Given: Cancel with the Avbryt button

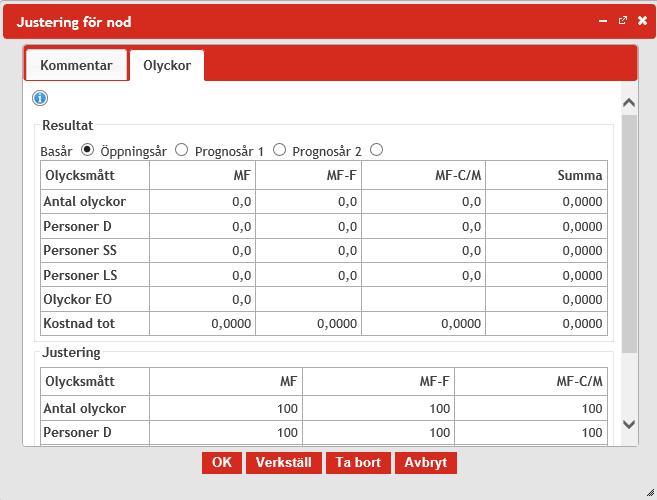Looking at the screenshot, I should coord(426,463).
